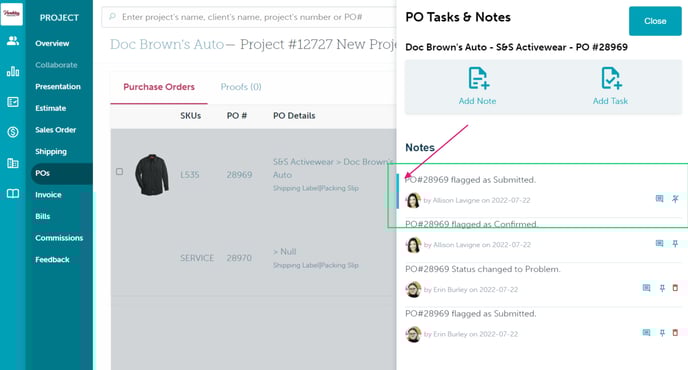Viewport: 688px width, 370px height.
Task: Open Commissions in the project sidebar
Action: (59, 238)
